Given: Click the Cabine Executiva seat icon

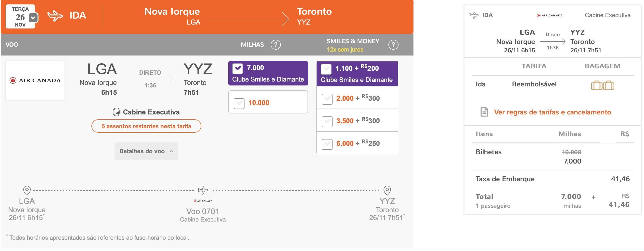Looking at the screenshot, I should (116, 112).
